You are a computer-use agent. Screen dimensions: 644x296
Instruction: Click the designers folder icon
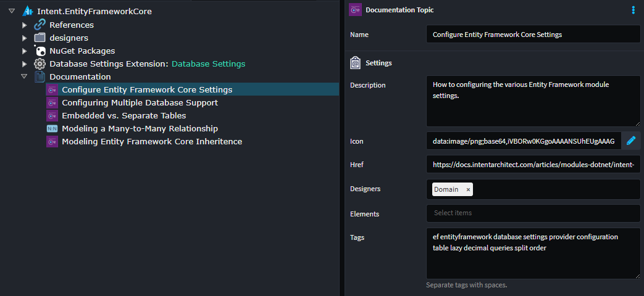coord(40,38)
